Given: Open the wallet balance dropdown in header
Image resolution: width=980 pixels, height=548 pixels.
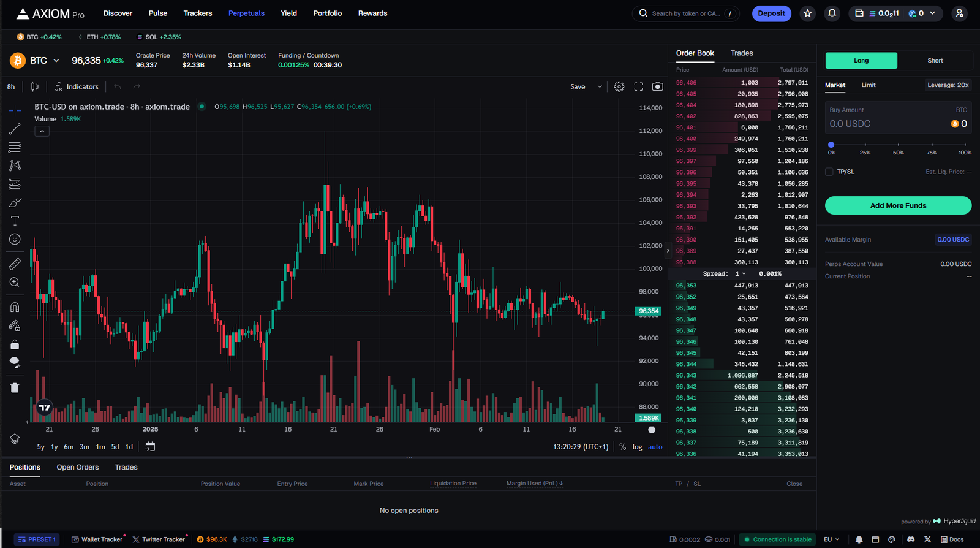Looking at the screenshot, I should point(895,13).
